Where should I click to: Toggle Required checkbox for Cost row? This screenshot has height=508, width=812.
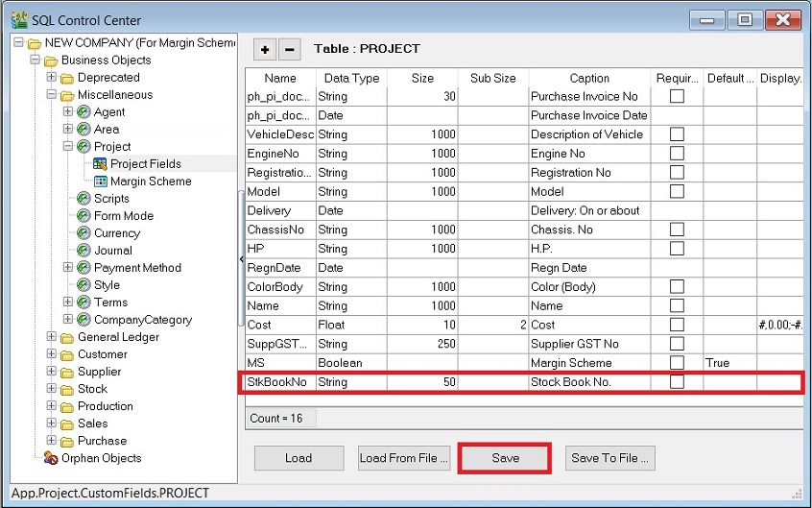(677, 326)
